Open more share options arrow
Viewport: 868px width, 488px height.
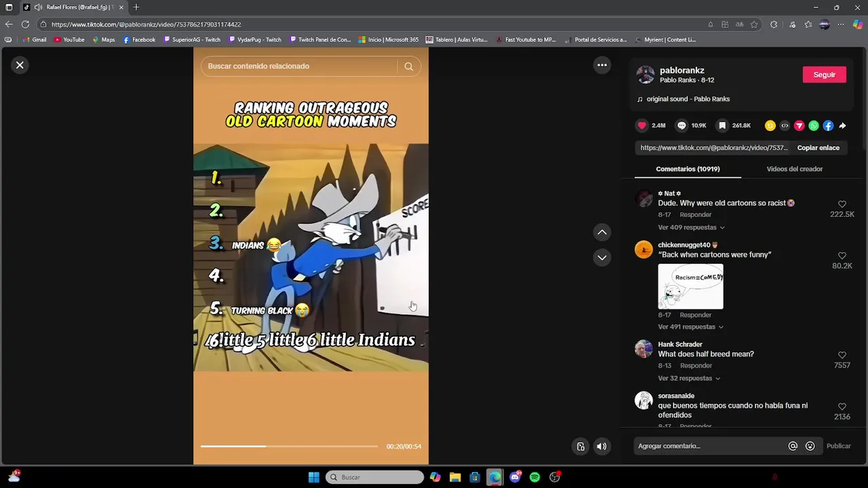click(842, 125)
